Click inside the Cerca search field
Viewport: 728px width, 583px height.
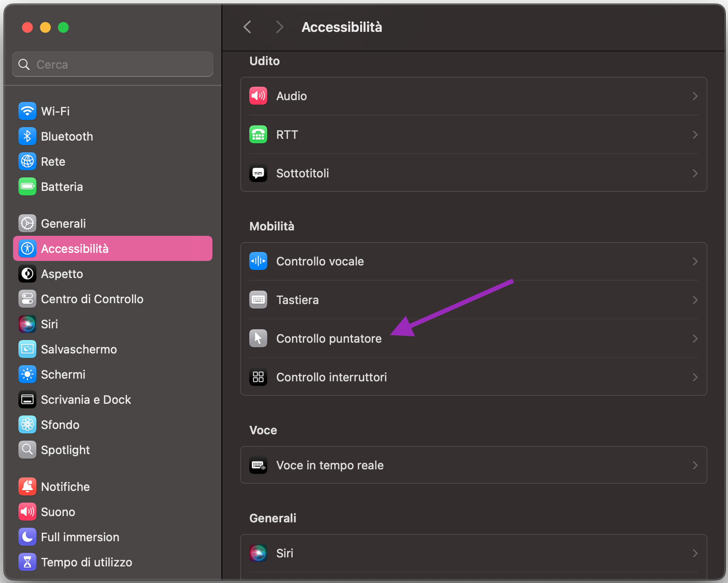tap(112, 64)
